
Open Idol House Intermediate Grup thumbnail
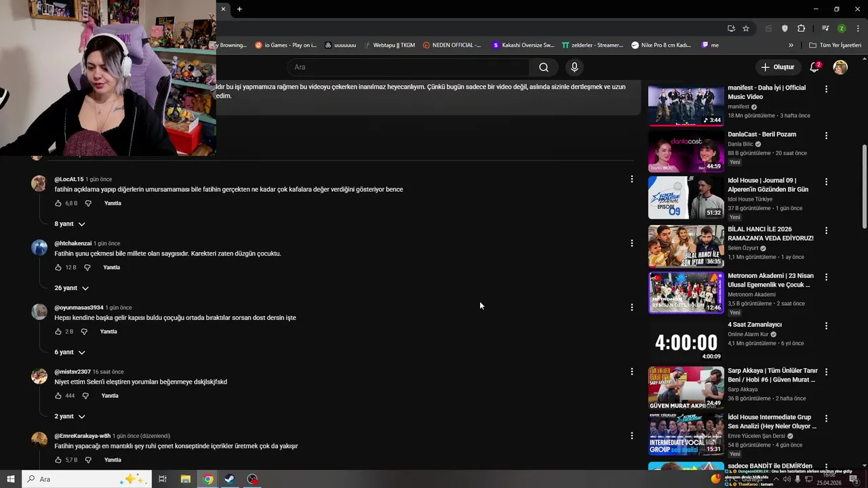point(686,434)
